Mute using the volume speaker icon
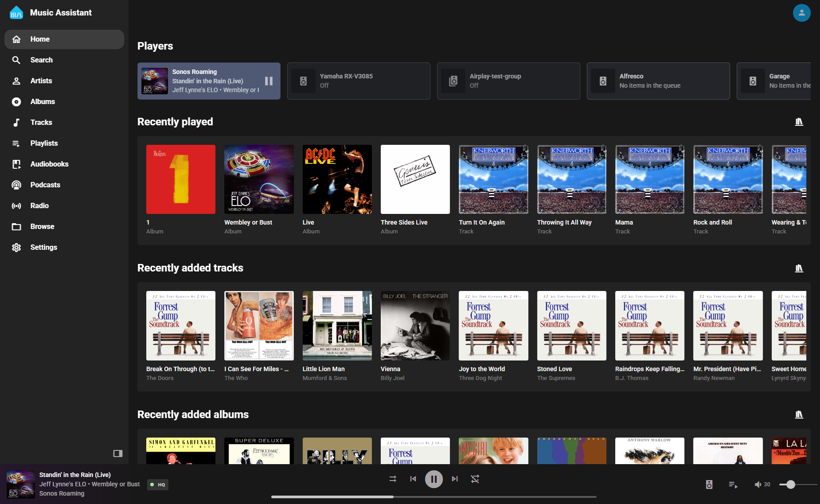The height and width of the screenshot is (504, 820). [x=758, y=485]
